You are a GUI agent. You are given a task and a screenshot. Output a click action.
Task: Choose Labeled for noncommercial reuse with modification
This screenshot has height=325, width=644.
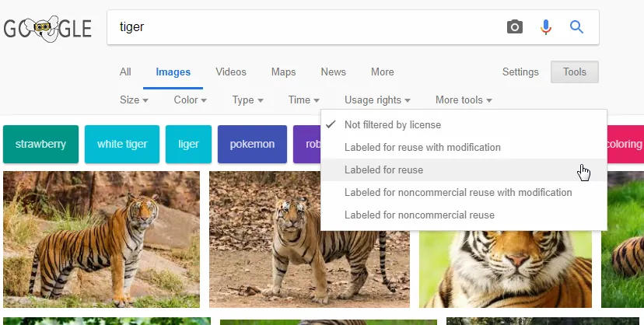464,193
